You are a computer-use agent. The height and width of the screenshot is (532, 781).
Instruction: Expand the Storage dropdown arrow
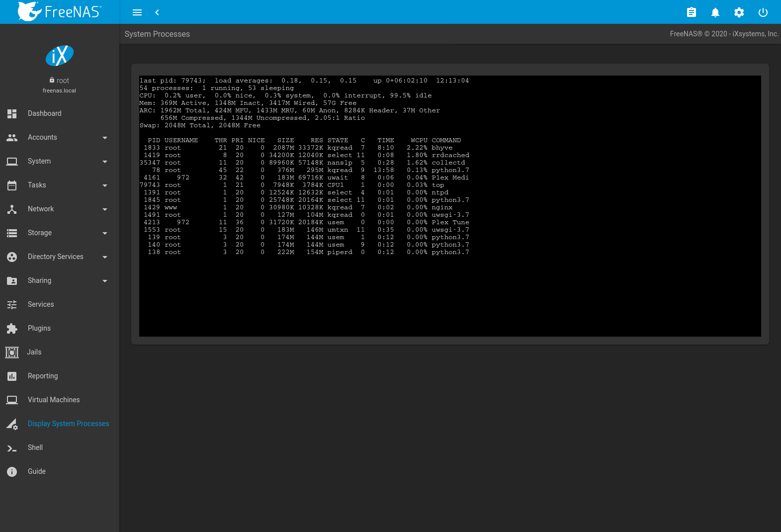click(x=104, y=233)
